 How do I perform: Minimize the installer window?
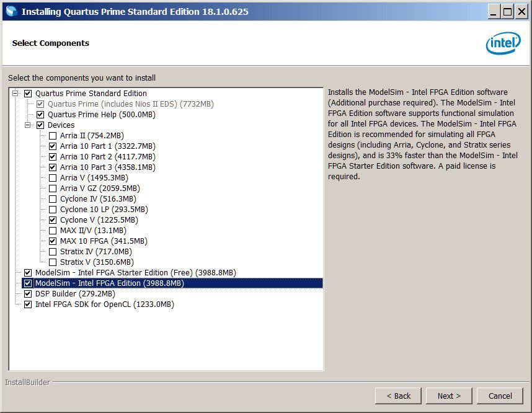[x=494, y=12]
